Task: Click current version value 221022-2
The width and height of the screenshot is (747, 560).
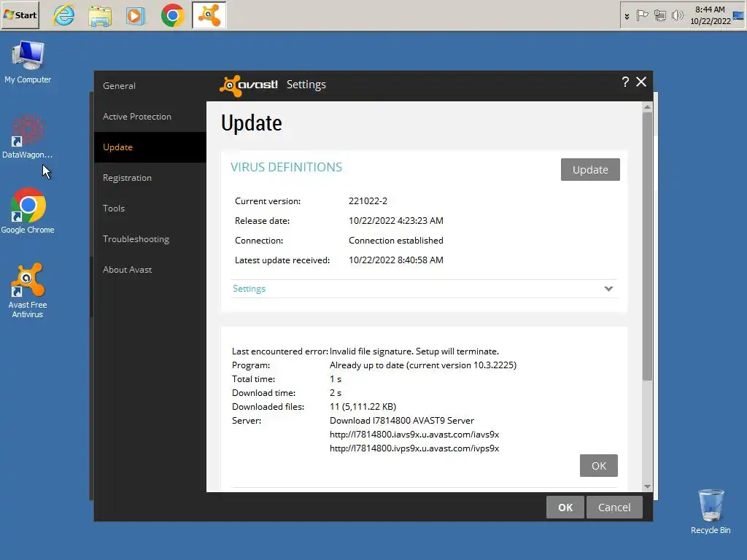Action: tap(368, 201)
